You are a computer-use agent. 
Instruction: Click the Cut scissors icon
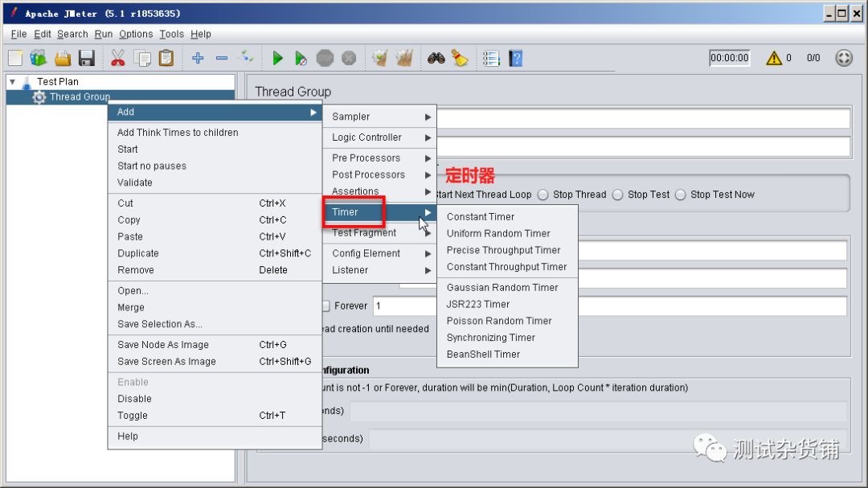118,58
